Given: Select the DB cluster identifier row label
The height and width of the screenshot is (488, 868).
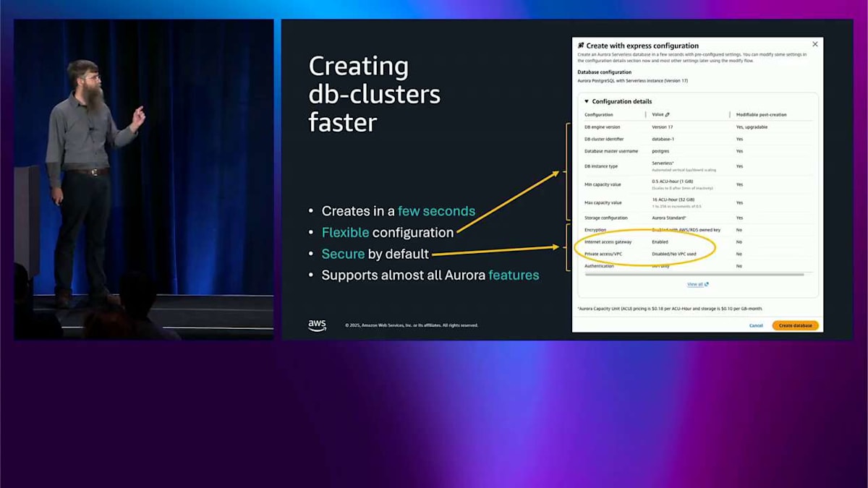Looking at the screenshot, I should coord(604,139).
